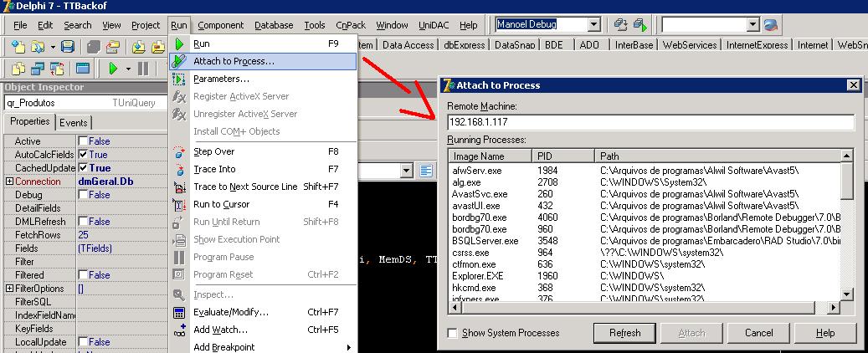Image resolution: width=868 pixels, height=353 pixels.
Task: Open the Component menu
Action: click(220, 25)
